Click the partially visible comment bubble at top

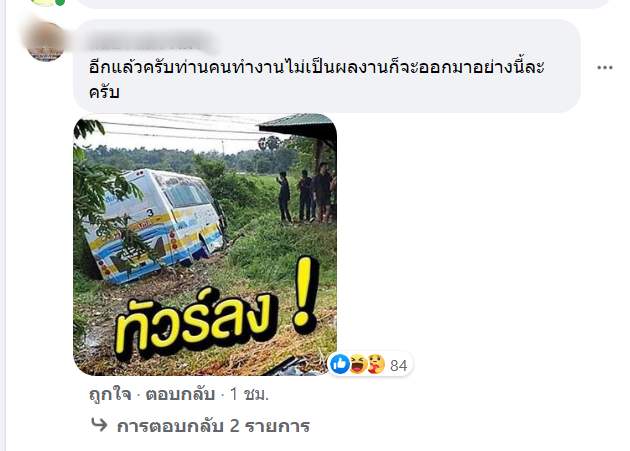click(x=342, y=4)
